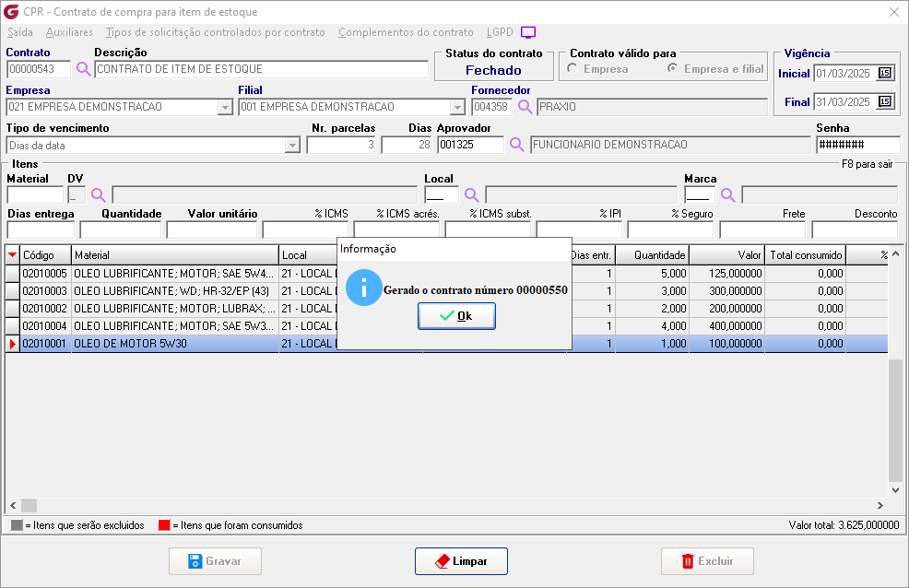Open the Auxiliares menu

69,32
